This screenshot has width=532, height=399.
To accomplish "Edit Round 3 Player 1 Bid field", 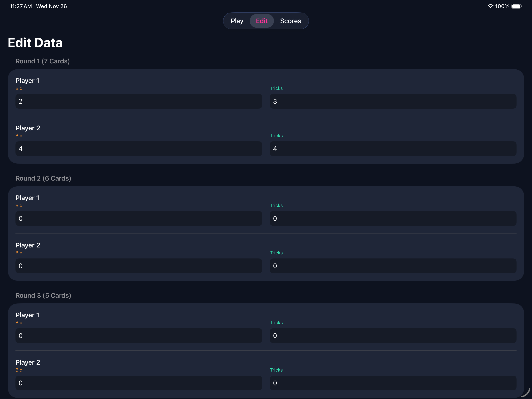I will [x=139, y=336].
